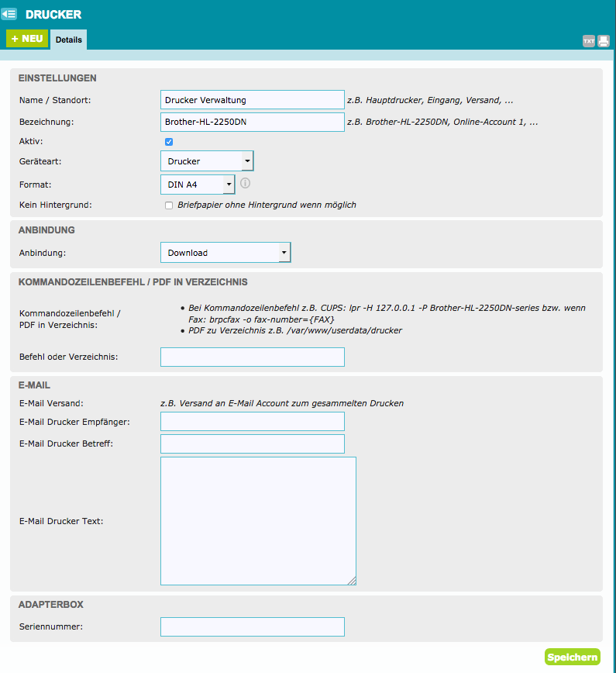The width and height of the screenshot is (616, 673).
Task: Save the form with the Speichern button
Action: tap(572, 657)
